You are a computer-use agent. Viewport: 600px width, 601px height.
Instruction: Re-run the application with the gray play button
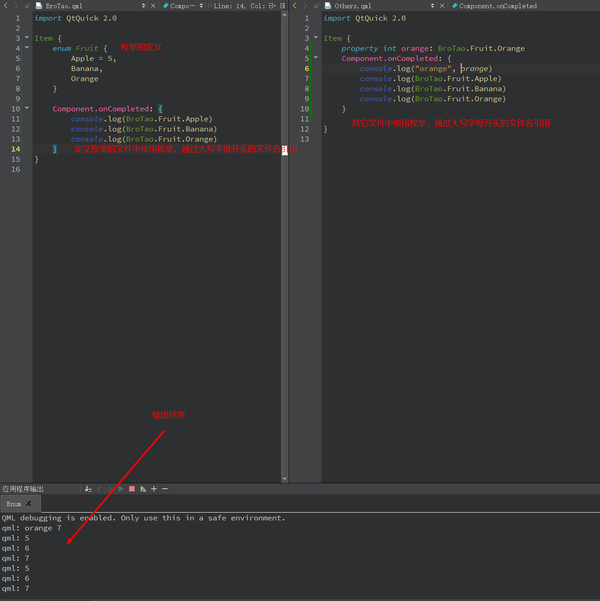tap(121, 489)
